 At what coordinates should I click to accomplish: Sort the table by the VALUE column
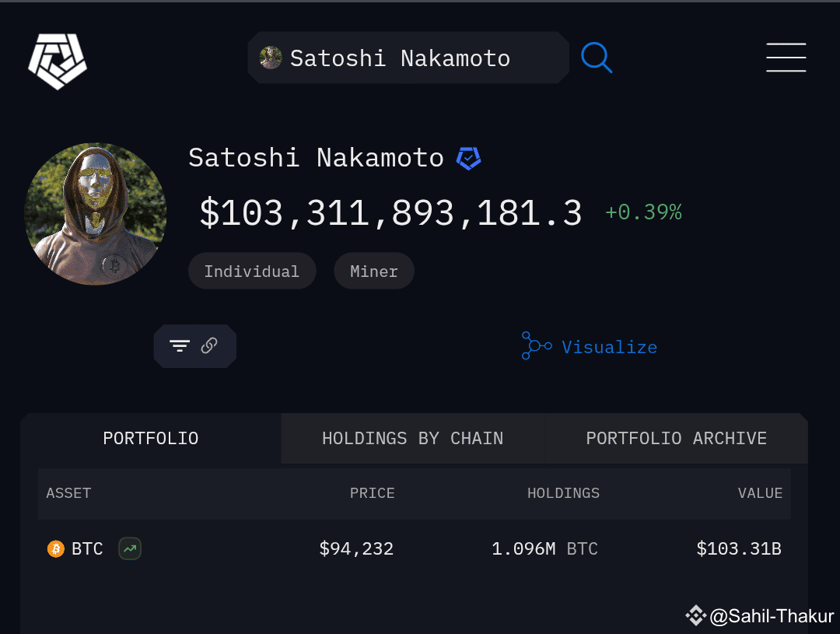click(x=761, y=492)
